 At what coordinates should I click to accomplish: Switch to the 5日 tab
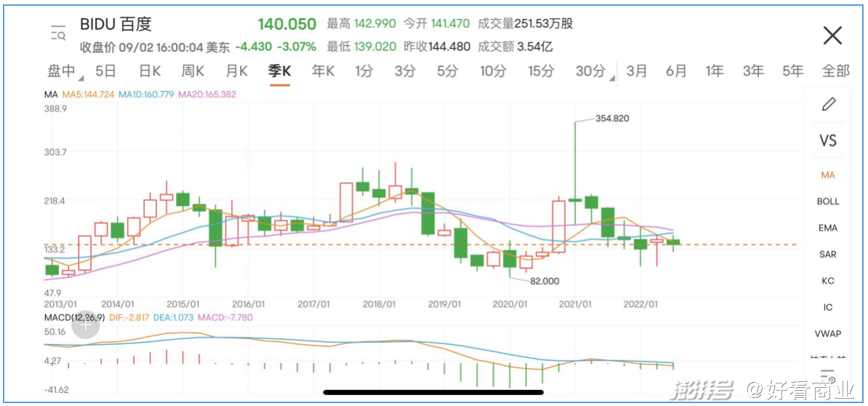[105, 71]
